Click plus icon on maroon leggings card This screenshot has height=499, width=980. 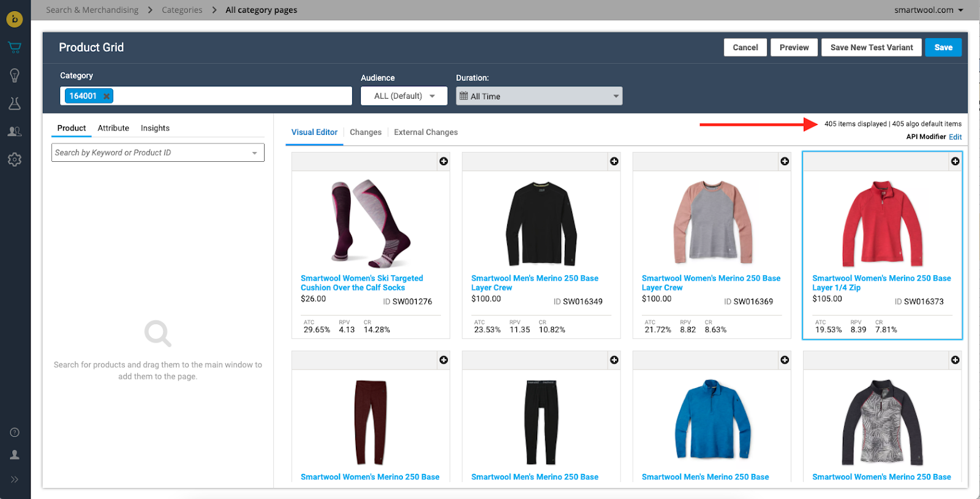443,360
